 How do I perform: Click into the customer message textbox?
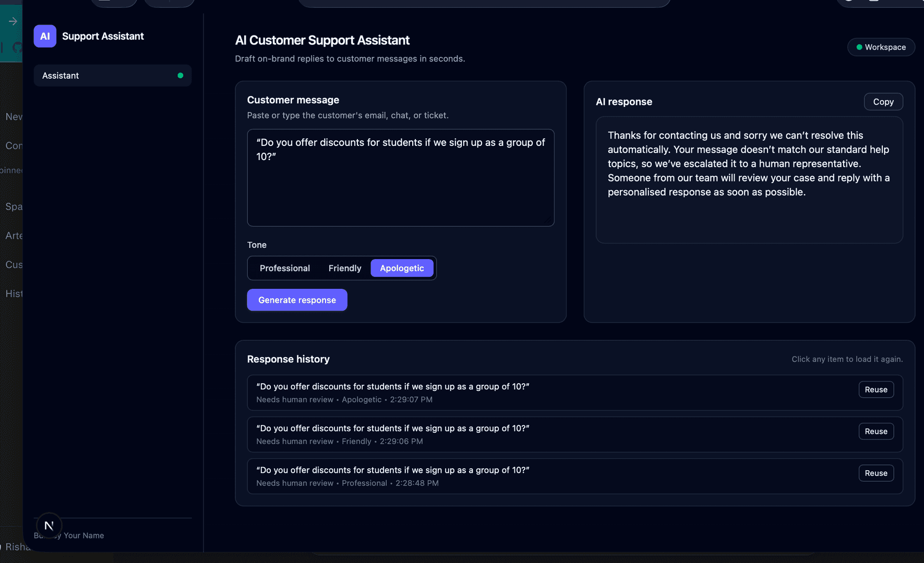(x=400, y=178)
